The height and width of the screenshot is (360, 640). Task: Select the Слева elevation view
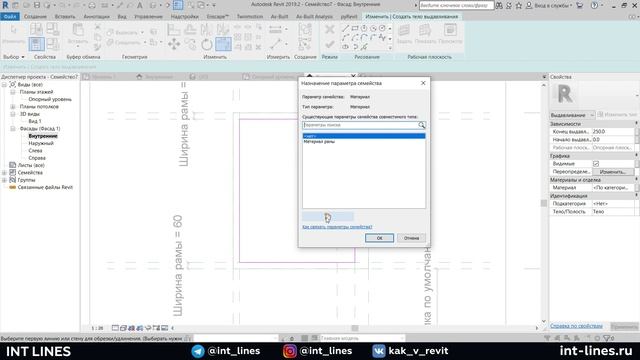pyautogui.click(x=36, y=151)
